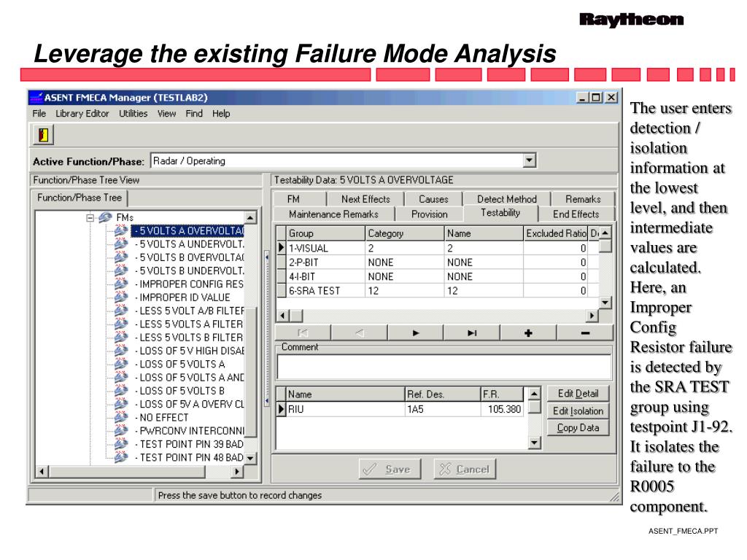Click the row indicator arrow for RIU
The image size is (747, 560).
tap(281, 409)
